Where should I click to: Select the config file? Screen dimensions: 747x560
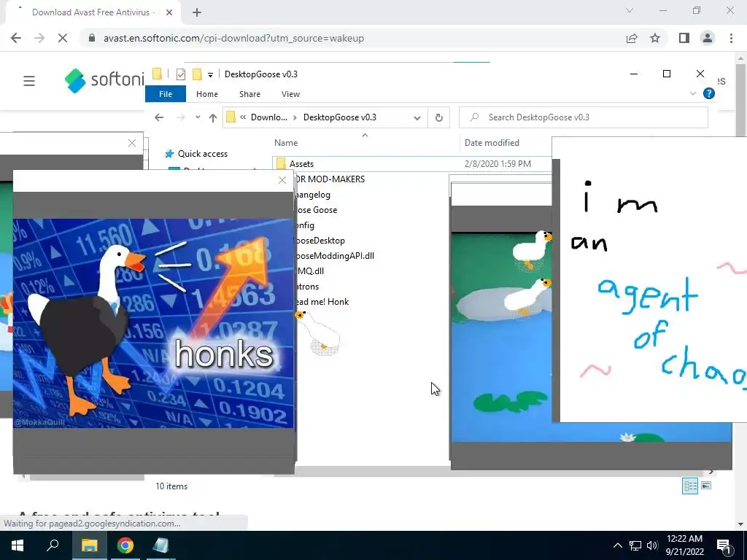tap(305, 225)
